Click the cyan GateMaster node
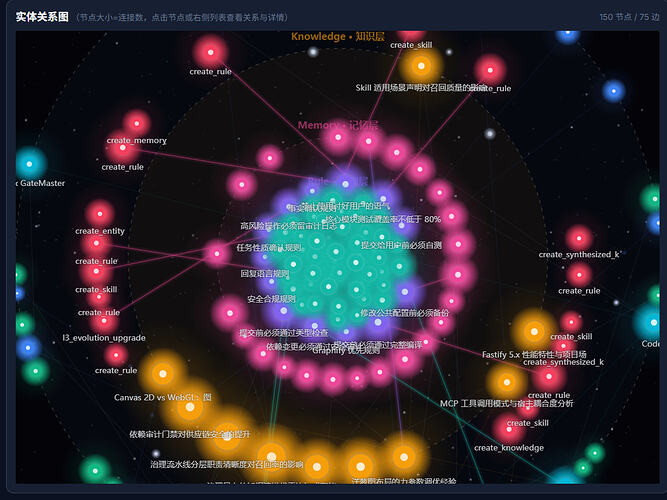Image resolution: width=667 pixels, height=500 pixels. coord(29,164)
